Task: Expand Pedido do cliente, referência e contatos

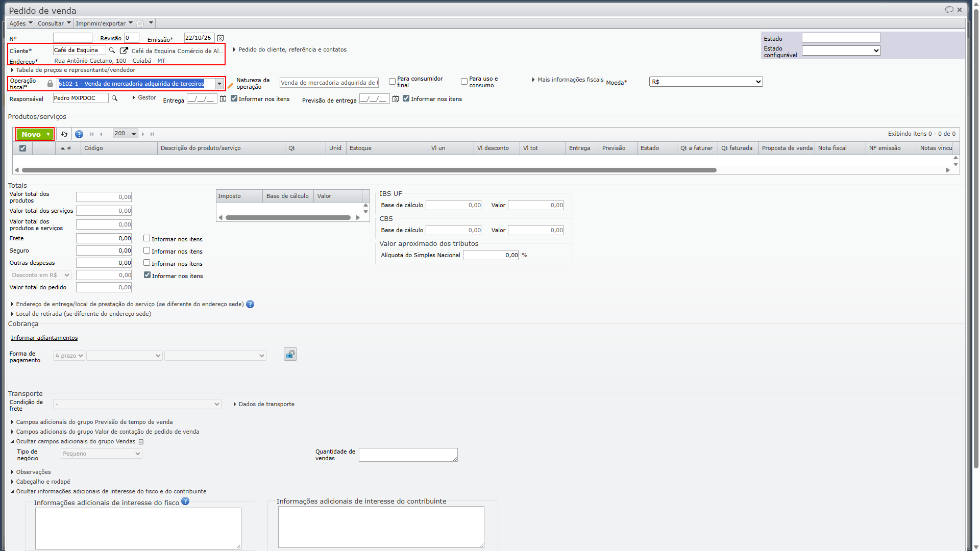Action: (x=290, y=50)
